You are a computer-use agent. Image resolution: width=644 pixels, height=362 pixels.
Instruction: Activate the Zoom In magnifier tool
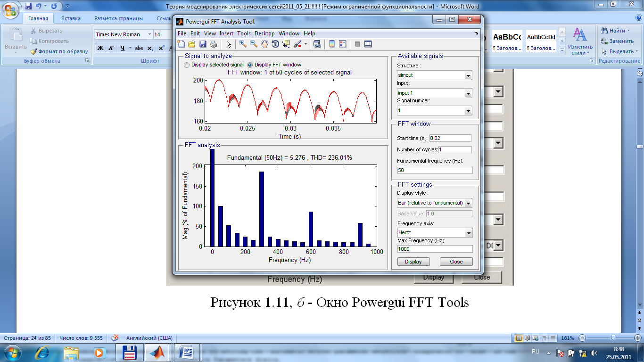243,44
